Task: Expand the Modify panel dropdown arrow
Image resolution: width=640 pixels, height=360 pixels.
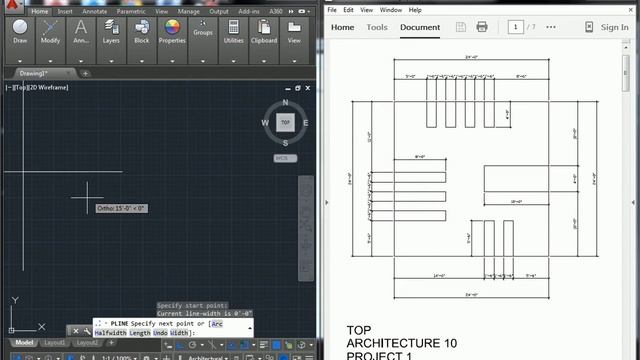Action: coord(50,61)
